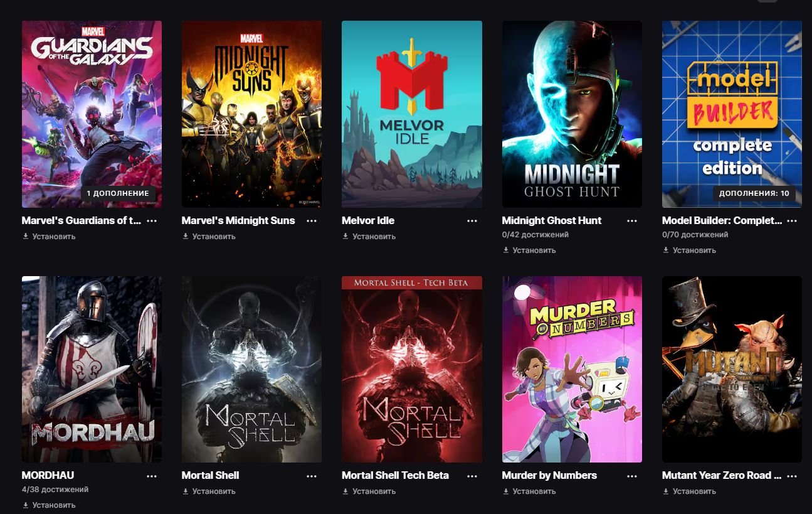Image resolution: width=812 pixels, height=514 pixels.
Task: Click 'Дополнения: 10' badge on Model Builder cover
Action: click(754, 193)
